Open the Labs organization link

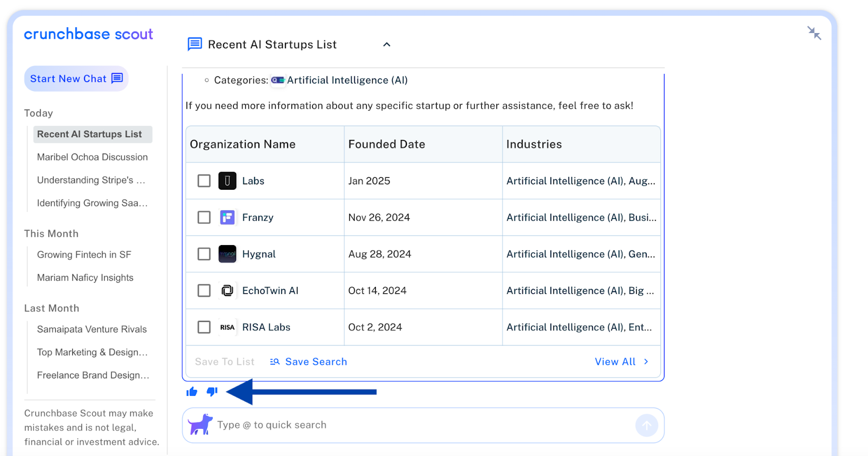253,181
